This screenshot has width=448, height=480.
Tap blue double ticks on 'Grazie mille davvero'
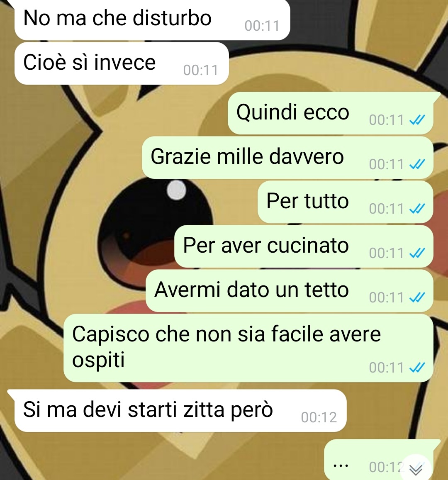tap(417, 164)
